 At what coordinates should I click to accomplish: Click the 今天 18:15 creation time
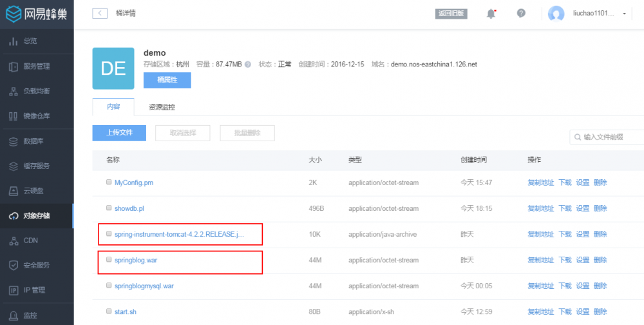coord(476,208)
